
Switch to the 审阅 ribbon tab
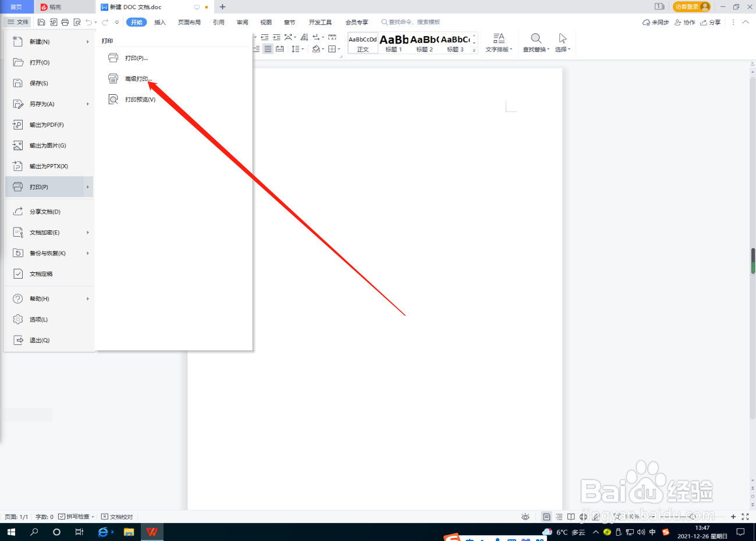[242, 22]
